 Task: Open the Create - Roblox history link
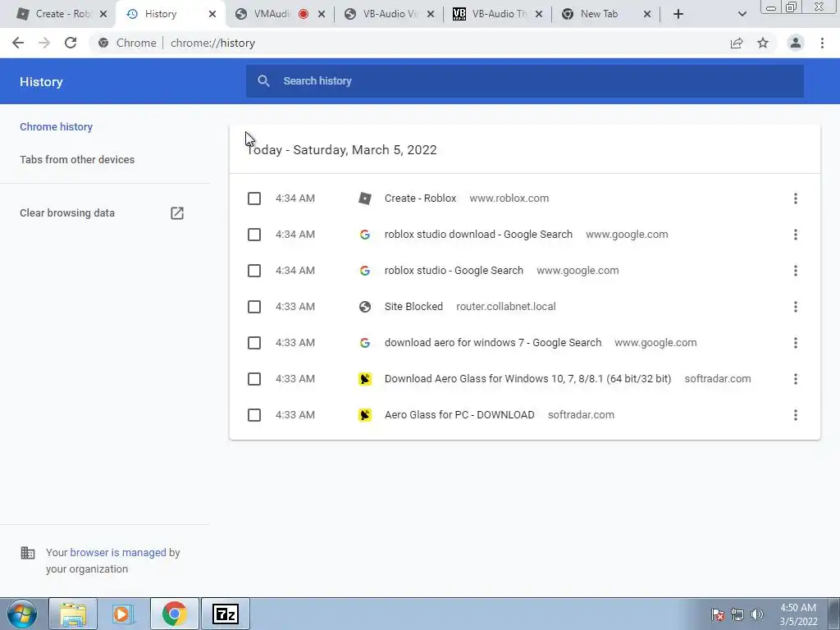tap(421, 199)
